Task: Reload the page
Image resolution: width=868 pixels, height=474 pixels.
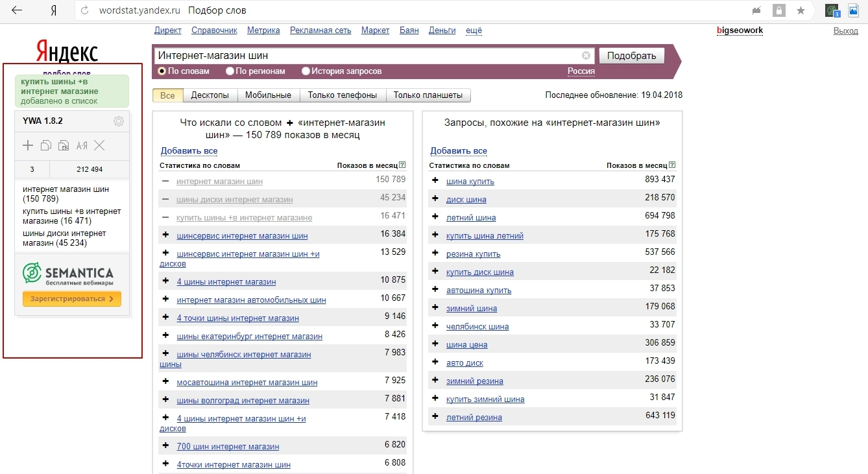Action: coord(84,10)
